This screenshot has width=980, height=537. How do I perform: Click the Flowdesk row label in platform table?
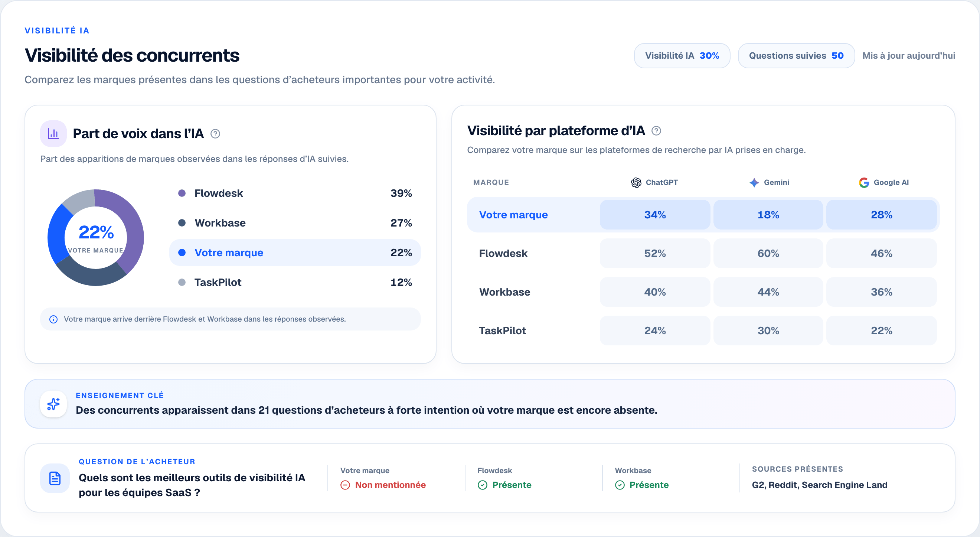503,254
